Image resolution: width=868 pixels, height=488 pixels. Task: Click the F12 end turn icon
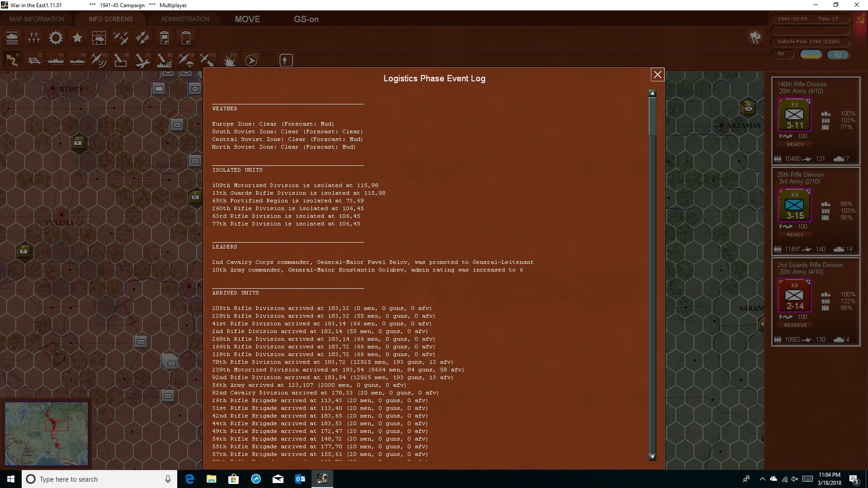point(251,60)
